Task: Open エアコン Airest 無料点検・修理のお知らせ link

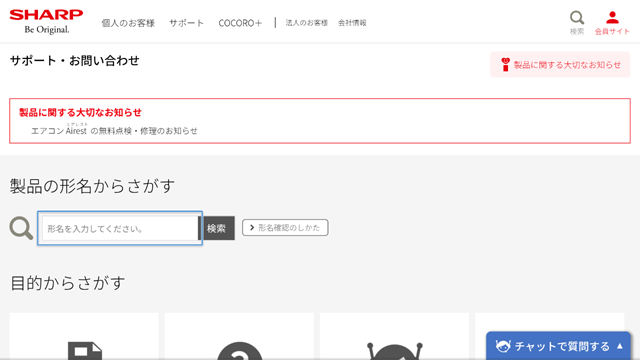Action: click(x=114, y=130)
